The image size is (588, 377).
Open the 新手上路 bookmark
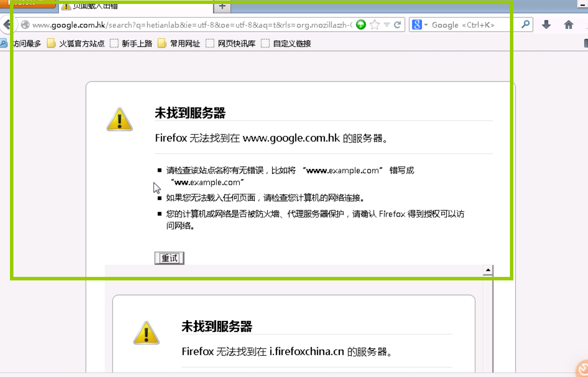tap(131, 43)
